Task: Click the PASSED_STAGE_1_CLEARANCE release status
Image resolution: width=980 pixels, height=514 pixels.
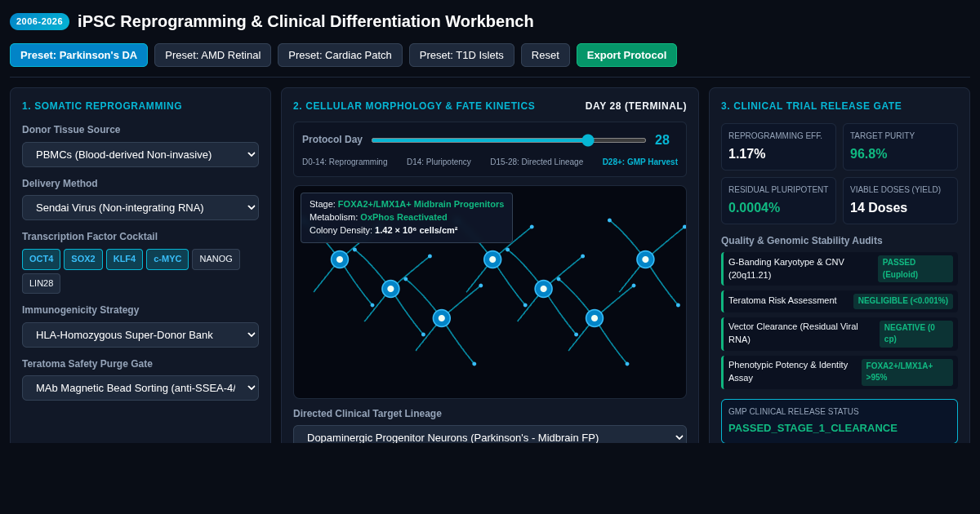Action: point(813,428)
